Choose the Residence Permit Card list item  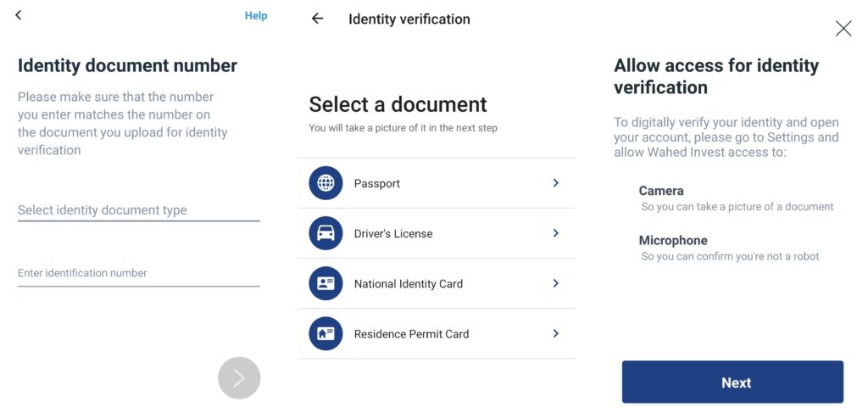(437, 334)
